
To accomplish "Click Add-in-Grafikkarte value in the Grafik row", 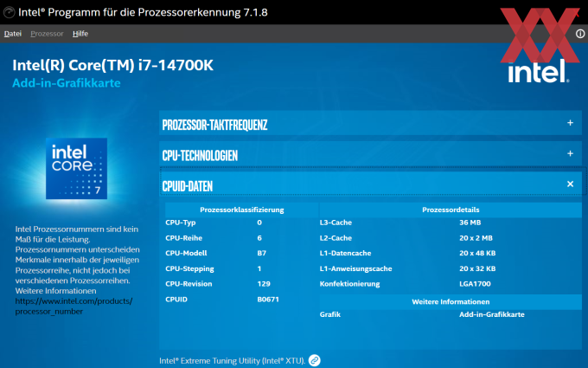I will (x=492, y=314).
